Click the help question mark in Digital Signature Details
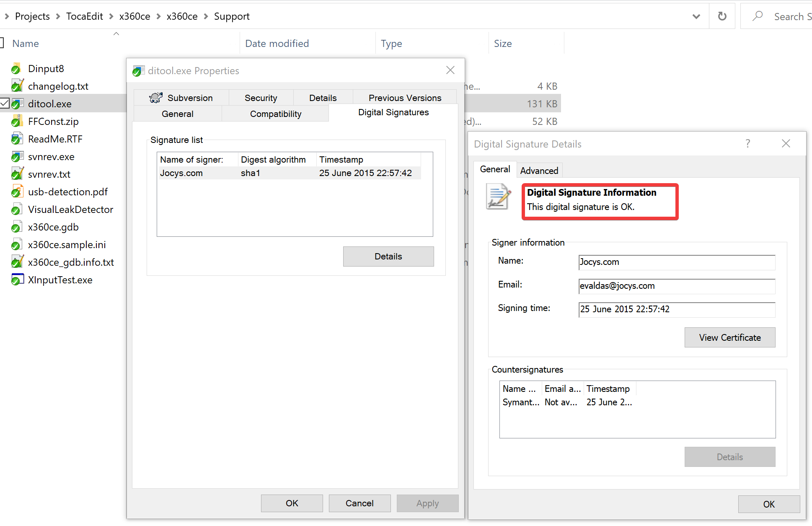 [747, 143]
